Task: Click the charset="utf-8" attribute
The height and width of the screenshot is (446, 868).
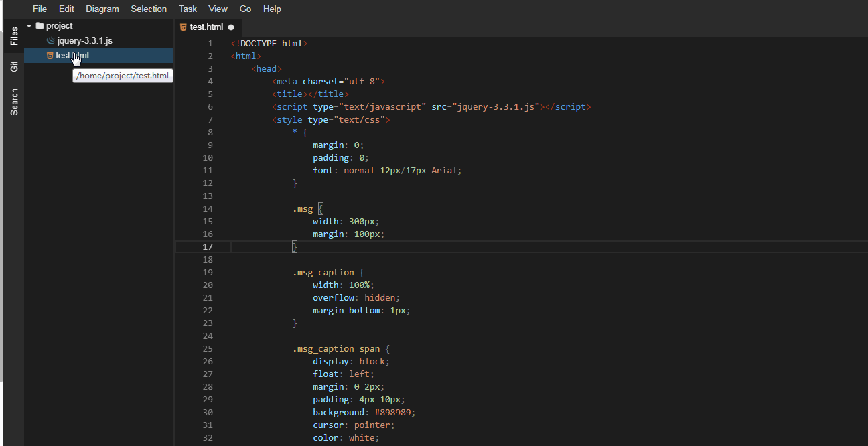Action: (x=341, y=82)
